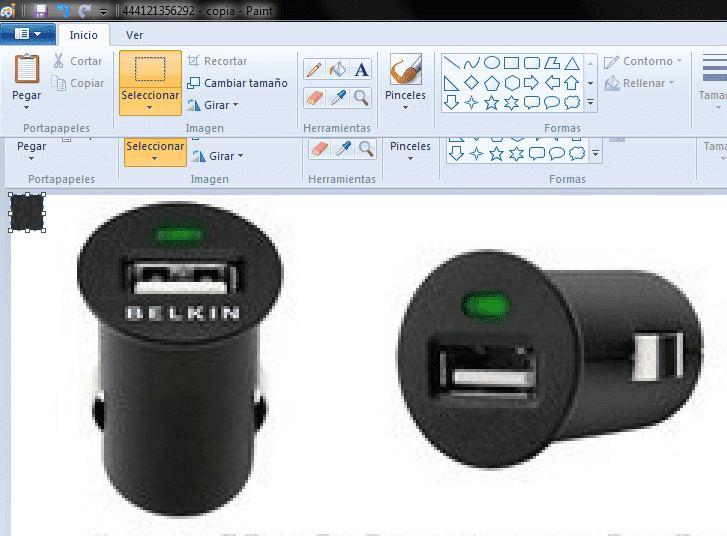The width and height of the screenshot is (727, 536).
Task: Open the Quick Access Toolbar customize arrow
Action: tap(104, 11)
